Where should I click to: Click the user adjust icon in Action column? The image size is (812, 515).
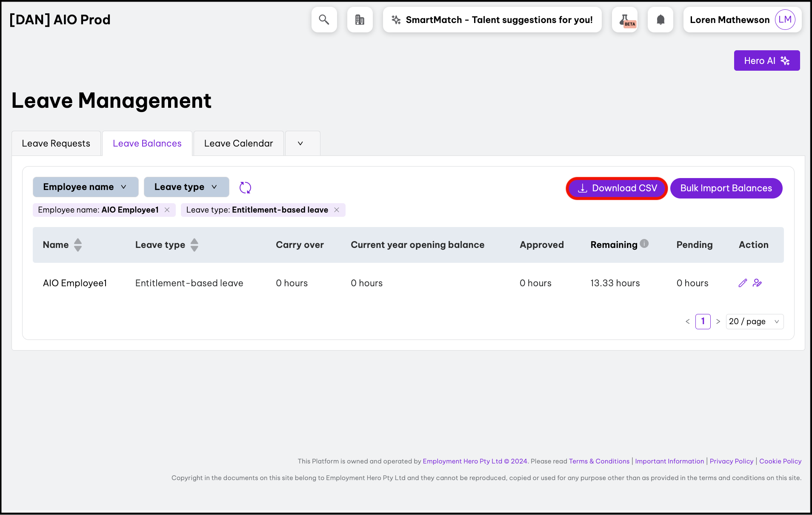pyautogui.click(x=757, y=283)
